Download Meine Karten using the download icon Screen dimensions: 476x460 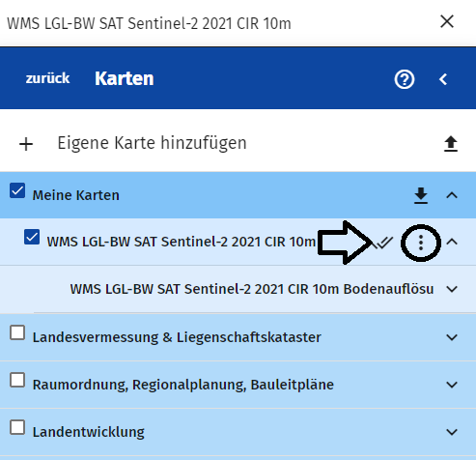pos(421,195)
